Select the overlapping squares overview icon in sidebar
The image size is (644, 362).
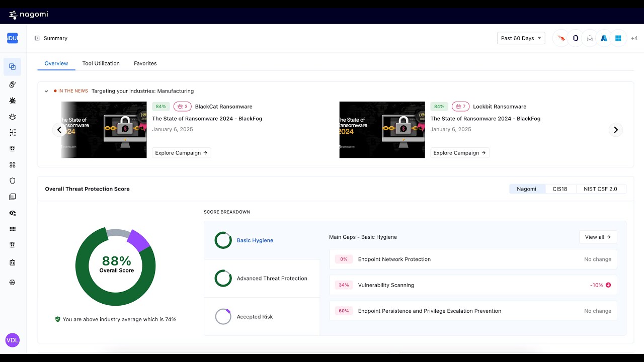pos(13,66)
